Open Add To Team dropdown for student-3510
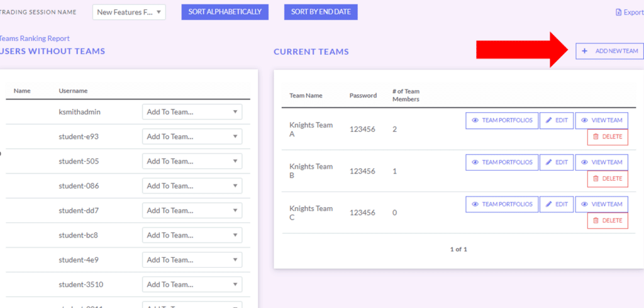This screenshot has height=308, width=644. coord(192,285)
